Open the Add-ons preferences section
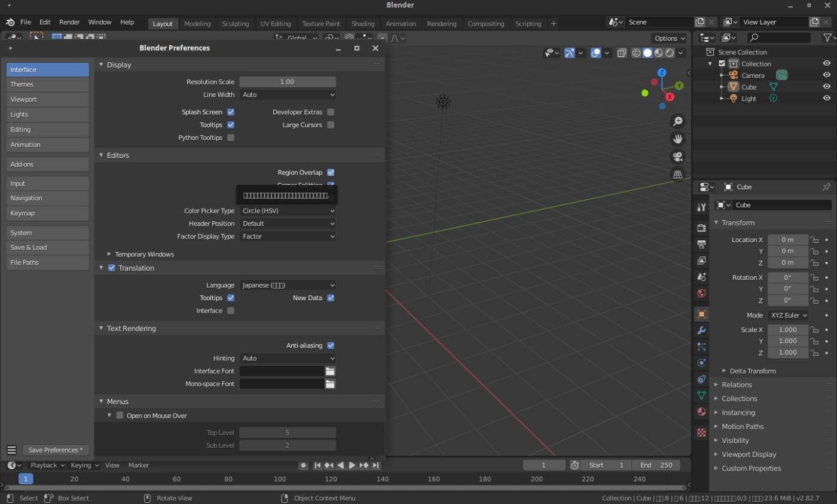 pyautogui.click(x=48, y=164)
